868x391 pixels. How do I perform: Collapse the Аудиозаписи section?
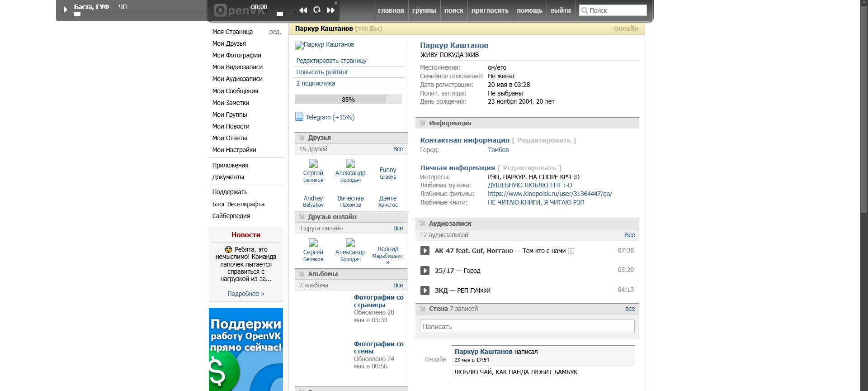click(x=422, y=224)
